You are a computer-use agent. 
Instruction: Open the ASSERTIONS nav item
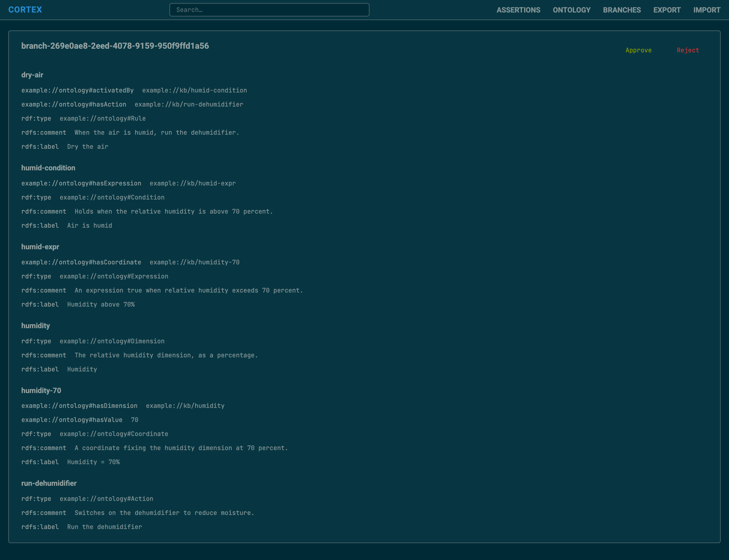coord(518,10)
